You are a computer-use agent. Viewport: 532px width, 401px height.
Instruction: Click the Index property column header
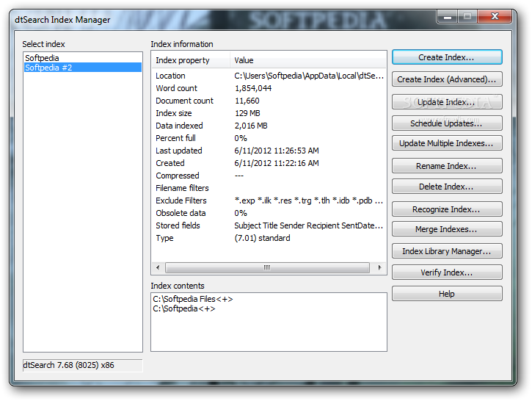(x=191, y=60)
